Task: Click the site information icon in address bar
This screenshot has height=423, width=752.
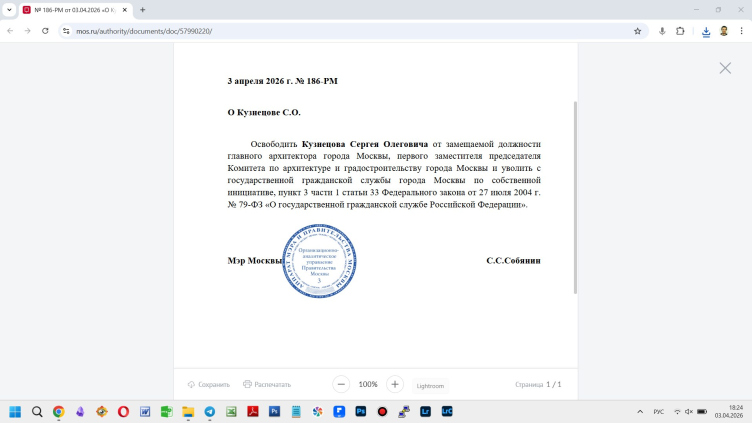Action: point(67,31)
